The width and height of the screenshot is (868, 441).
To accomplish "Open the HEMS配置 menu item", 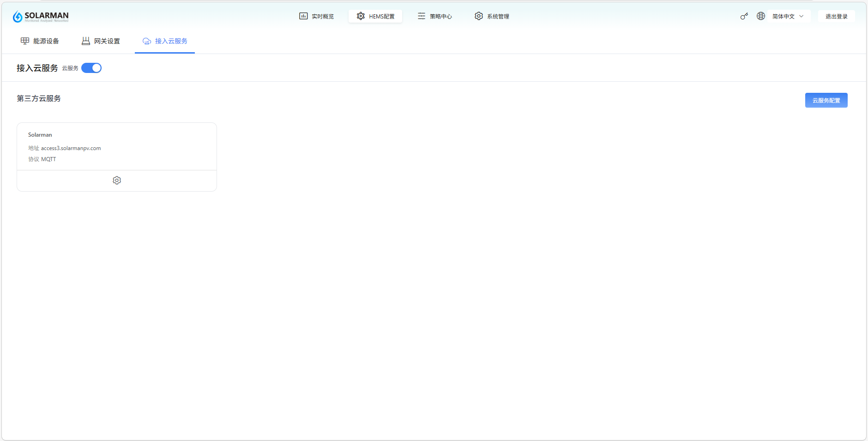I will coord(375,16).
